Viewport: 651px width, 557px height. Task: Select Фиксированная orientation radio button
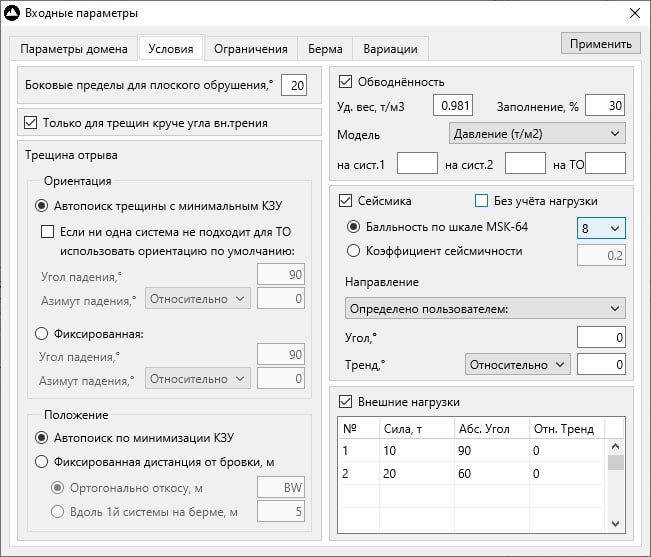42,334
